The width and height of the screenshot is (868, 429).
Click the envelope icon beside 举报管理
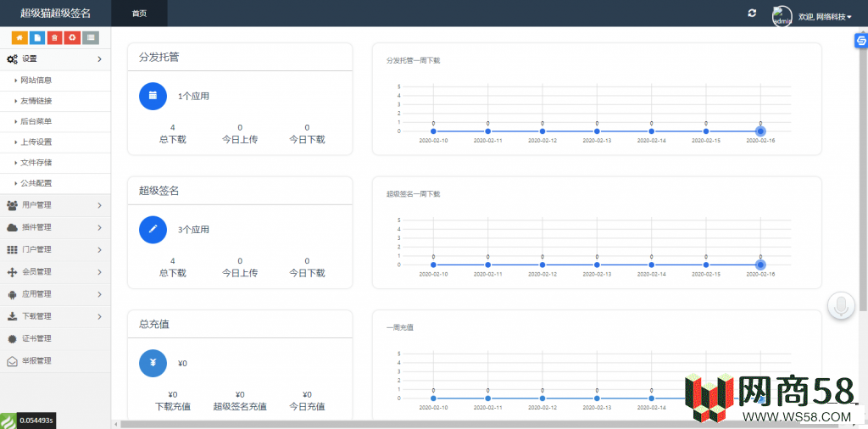coord(12,361)
